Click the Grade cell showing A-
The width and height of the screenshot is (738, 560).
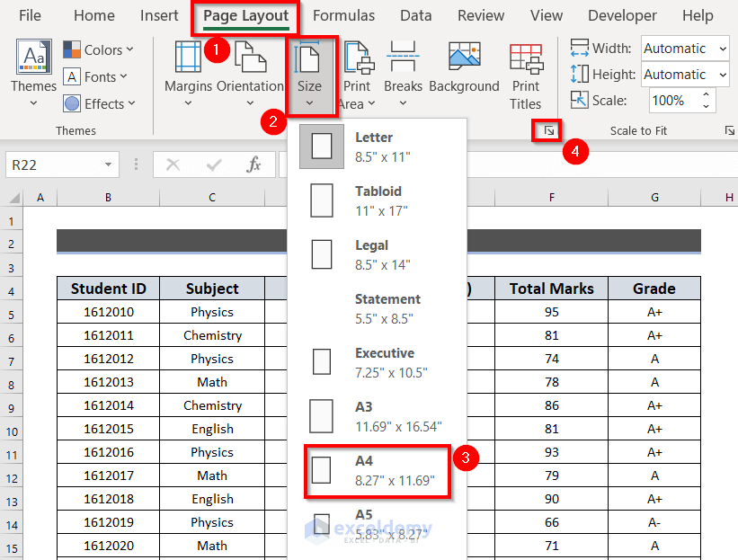654,522
